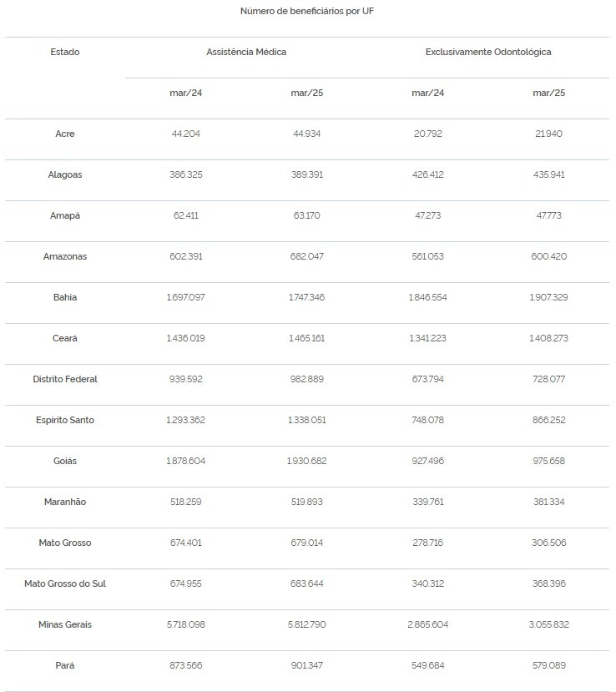
Task: Click Acre medical value 44.204
Action: click(186, 134)
